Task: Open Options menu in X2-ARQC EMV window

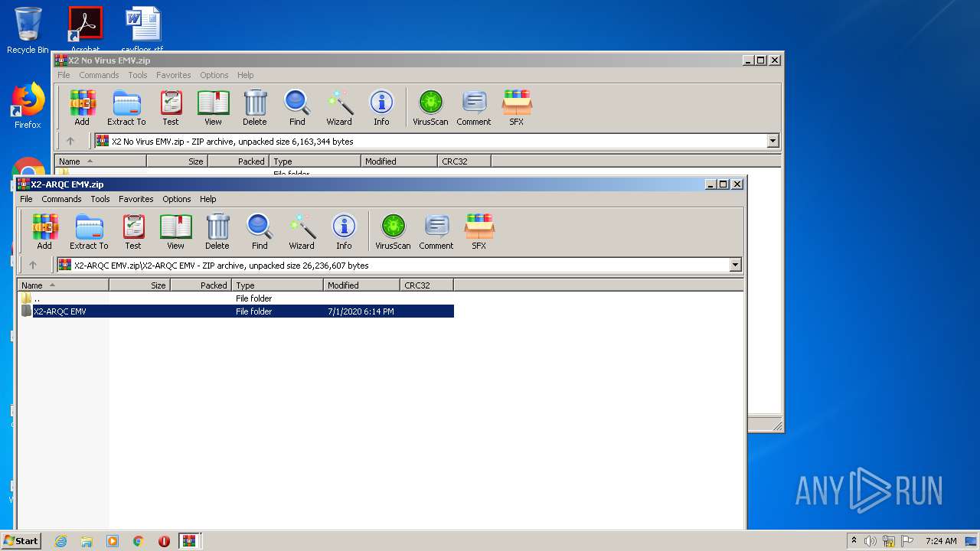Action: point(176,199)
